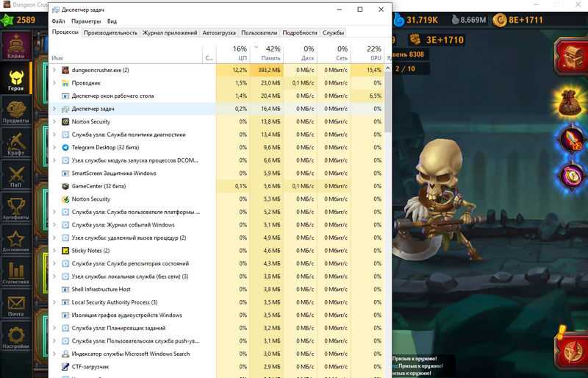Click the green star level icon

7,20
